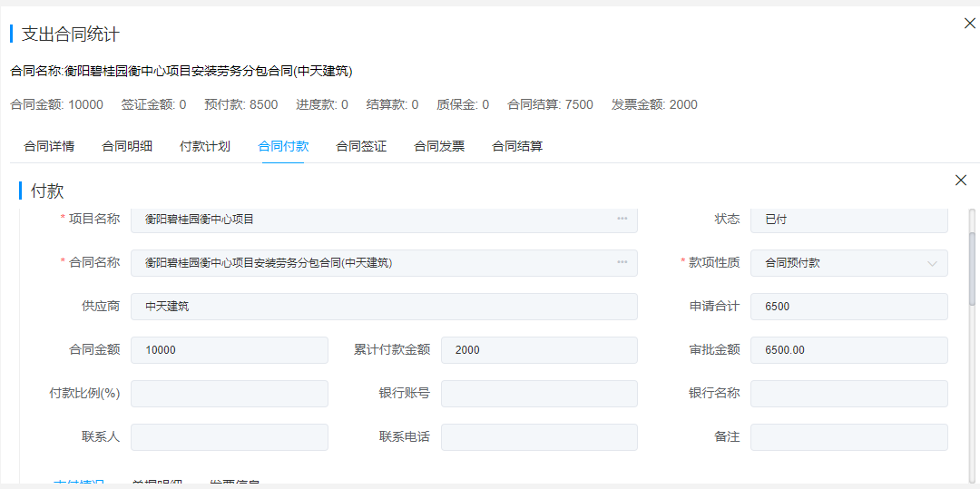Switch to the 合同明细 tab
The height and width of the screenshot is (489, 980).
point(127,147)
